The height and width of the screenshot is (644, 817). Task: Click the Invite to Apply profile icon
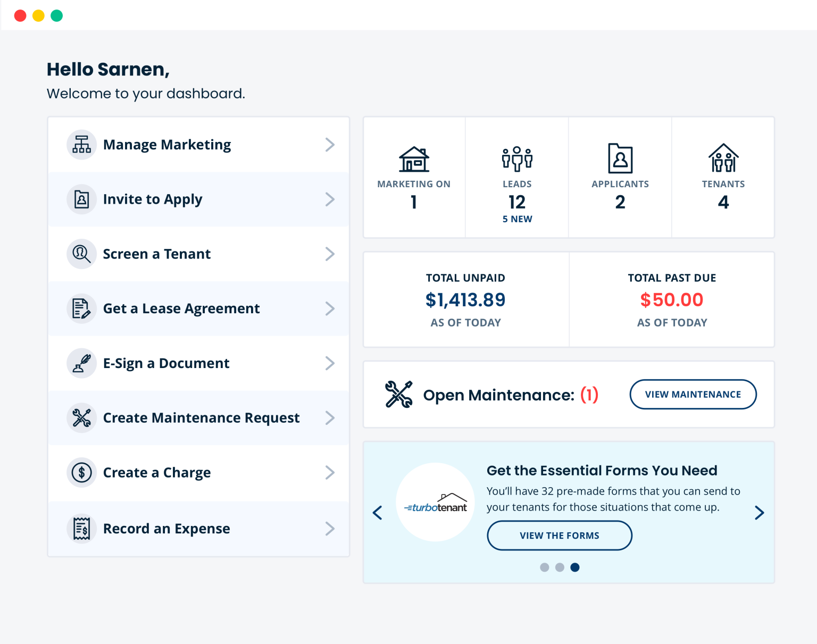point(81,199)
